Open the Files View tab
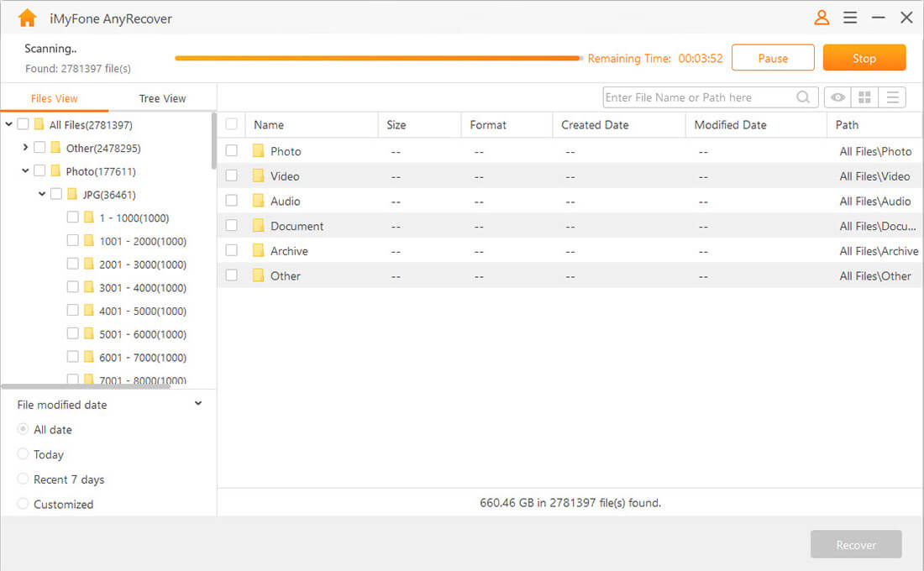 54,97
